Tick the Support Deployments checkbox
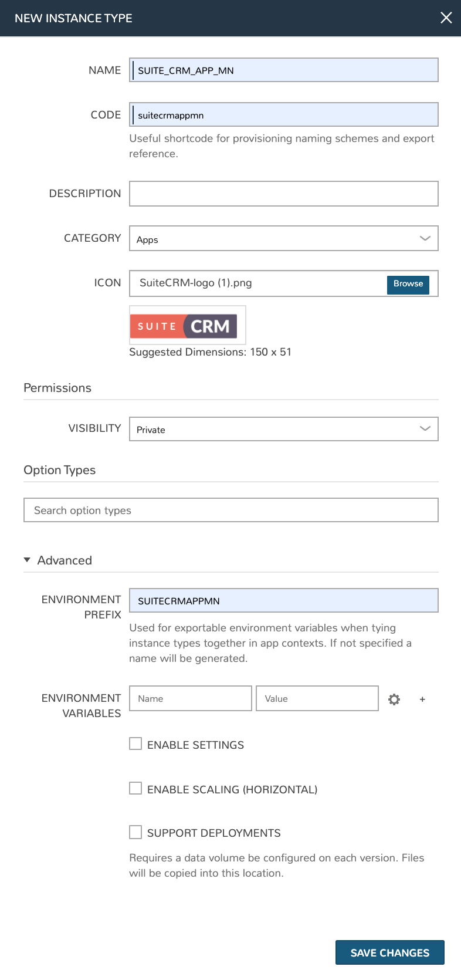The image size is (461, 980). [x=135, y=832]
